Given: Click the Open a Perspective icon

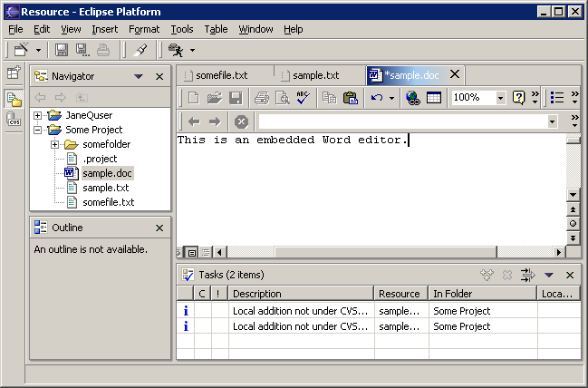Looking at the screenshot, I should click(x=14, y=73).
